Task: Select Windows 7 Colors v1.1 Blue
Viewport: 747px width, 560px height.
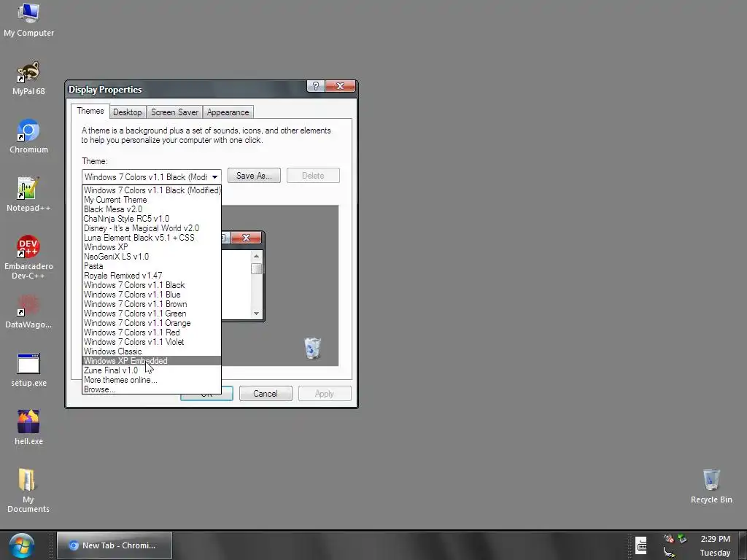Action: click(152, 295)
